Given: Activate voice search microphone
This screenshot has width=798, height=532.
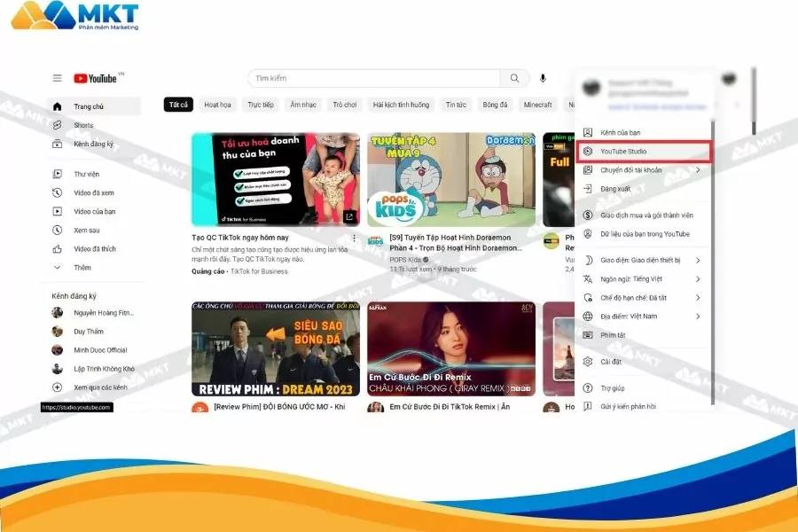Looking at the screenshot, I should pos(543,78).
